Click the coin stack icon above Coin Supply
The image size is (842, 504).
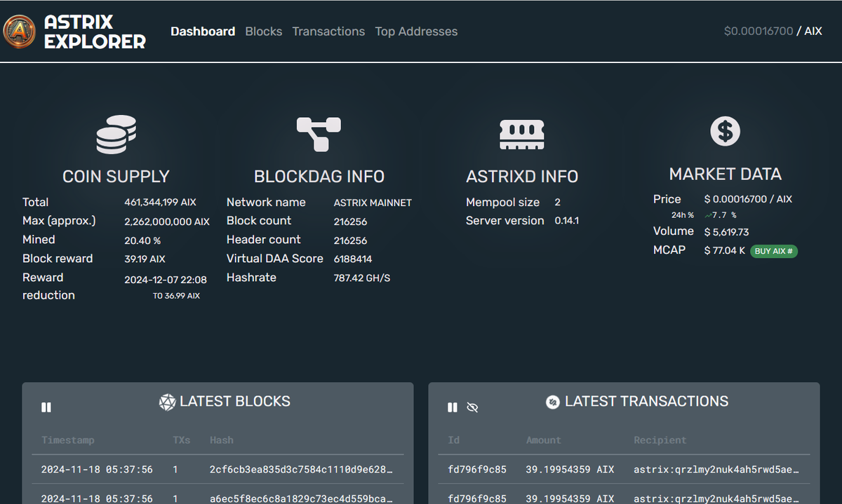[116, 135]
